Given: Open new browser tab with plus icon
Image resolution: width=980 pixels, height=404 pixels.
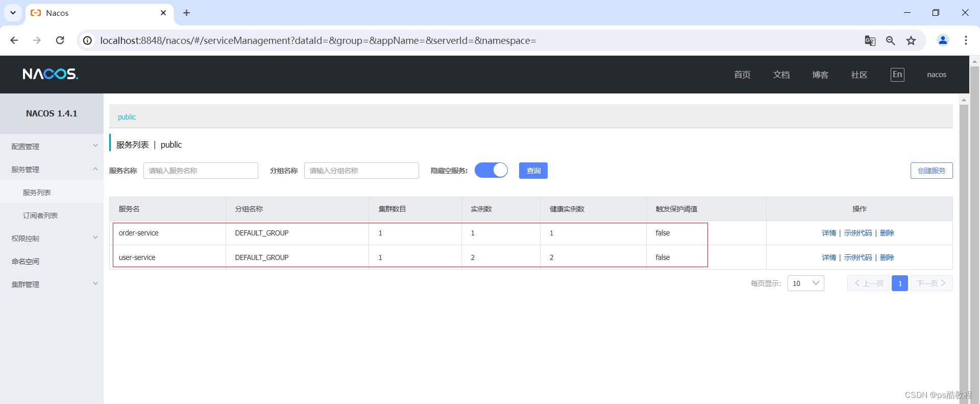Looking at the screenshot, I should [186, 13].
